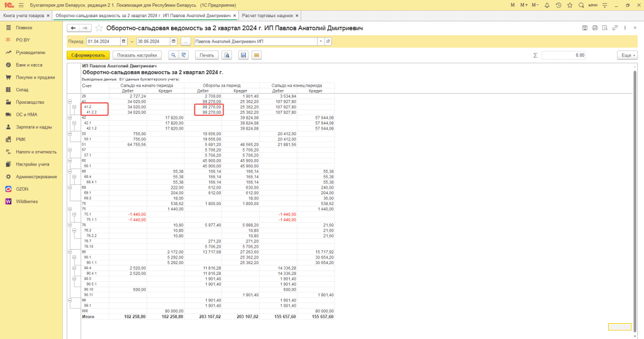
Task: Click the M memory button in the title bar
Action: [x=513, y=5]
